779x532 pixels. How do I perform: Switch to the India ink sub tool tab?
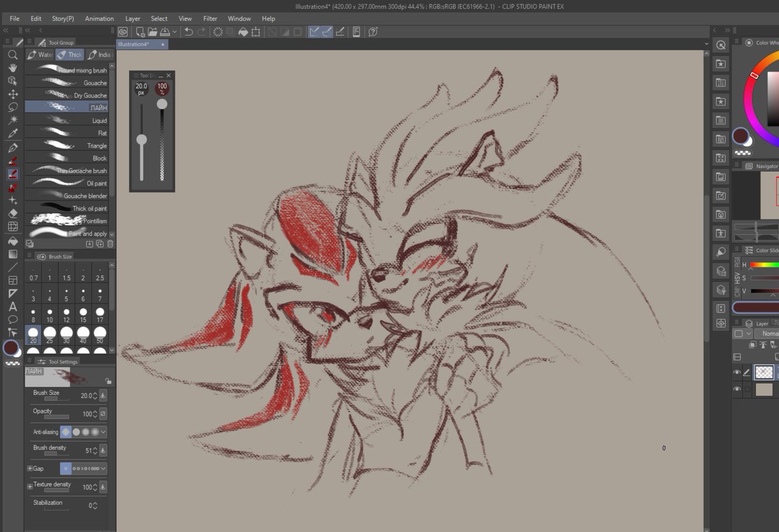point(99,54)
